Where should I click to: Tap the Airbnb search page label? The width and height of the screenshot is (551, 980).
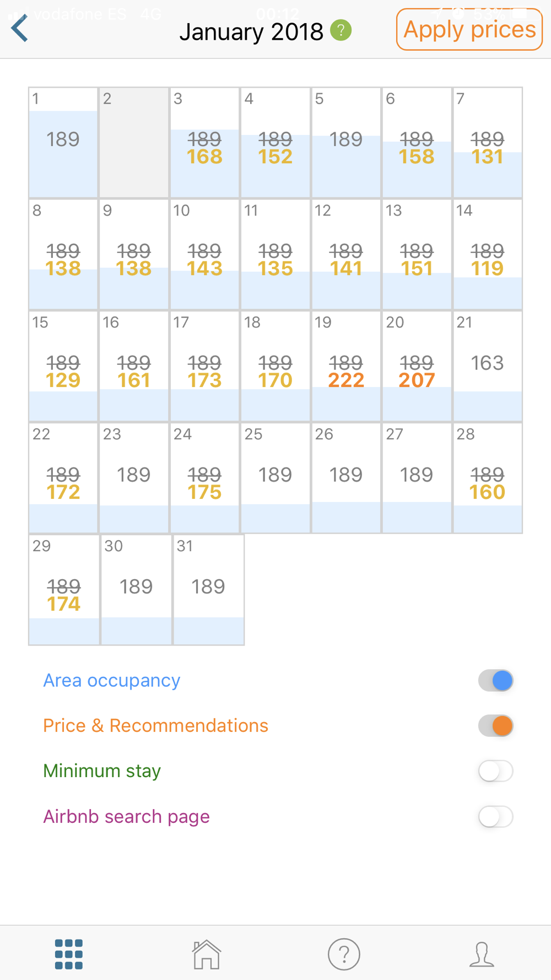click(127, 816)
